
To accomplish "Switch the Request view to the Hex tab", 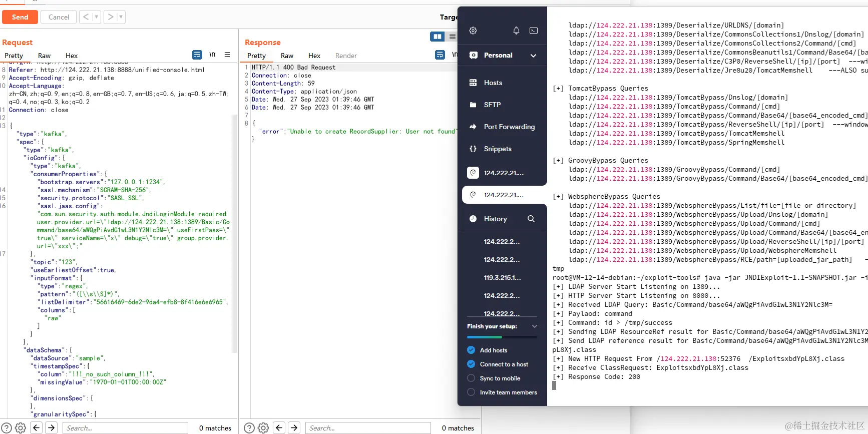I will pos(72,56).
